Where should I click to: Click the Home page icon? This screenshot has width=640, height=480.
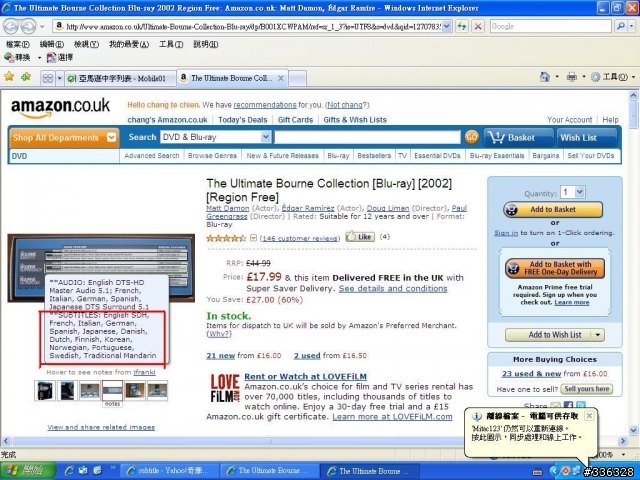pyautogui.click(x=545, y=77)
